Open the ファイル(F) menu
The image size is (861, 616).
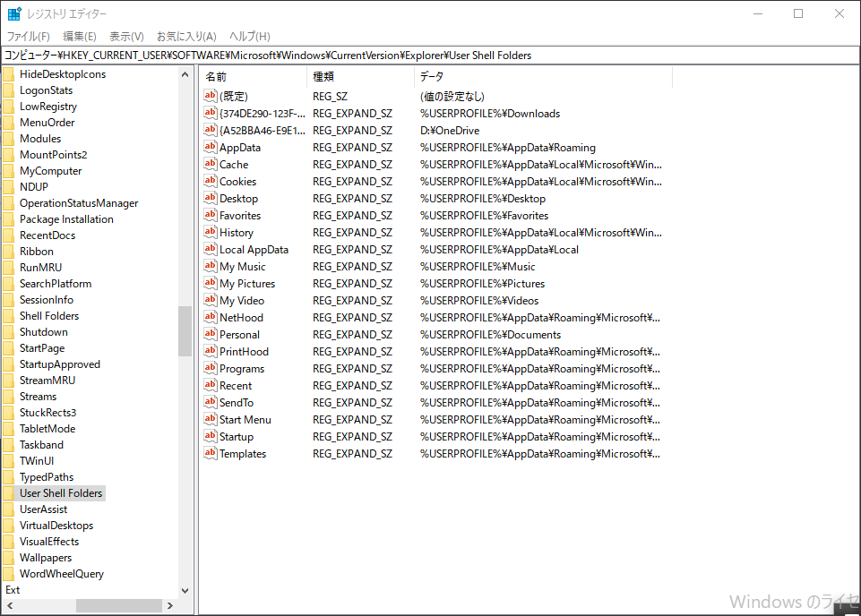tap(28, 36)
